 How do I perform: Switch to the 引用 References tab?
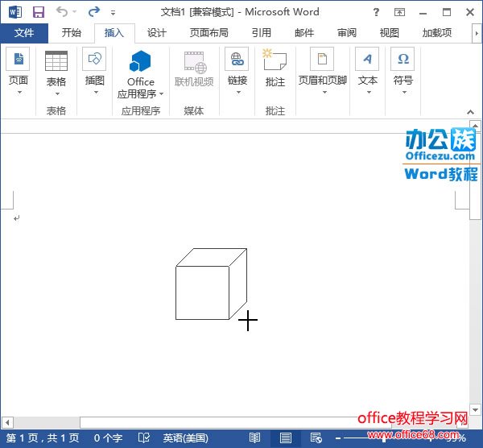[x=261, y=33]
